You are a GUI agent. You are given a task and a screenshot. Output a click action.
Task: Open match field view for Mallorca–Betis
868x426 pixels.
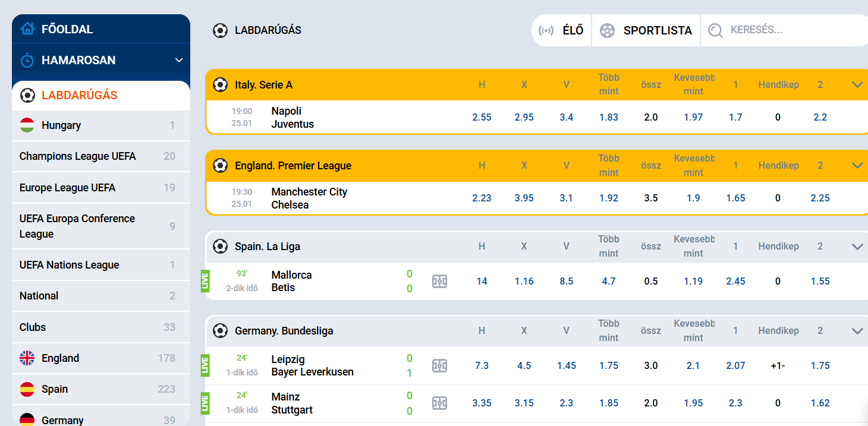tap(439, 281)
